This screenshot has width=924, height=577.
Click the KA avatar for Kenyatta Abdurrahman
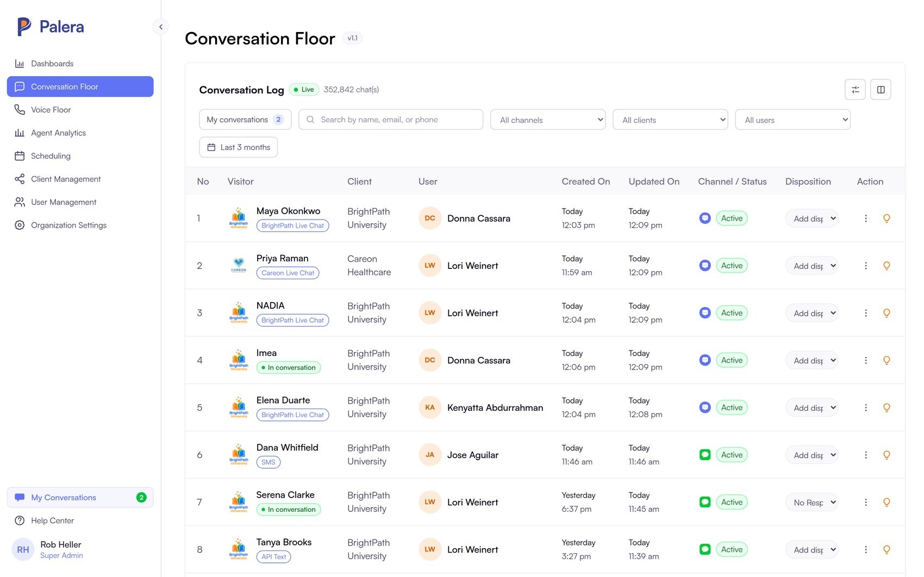coord(430,407)
